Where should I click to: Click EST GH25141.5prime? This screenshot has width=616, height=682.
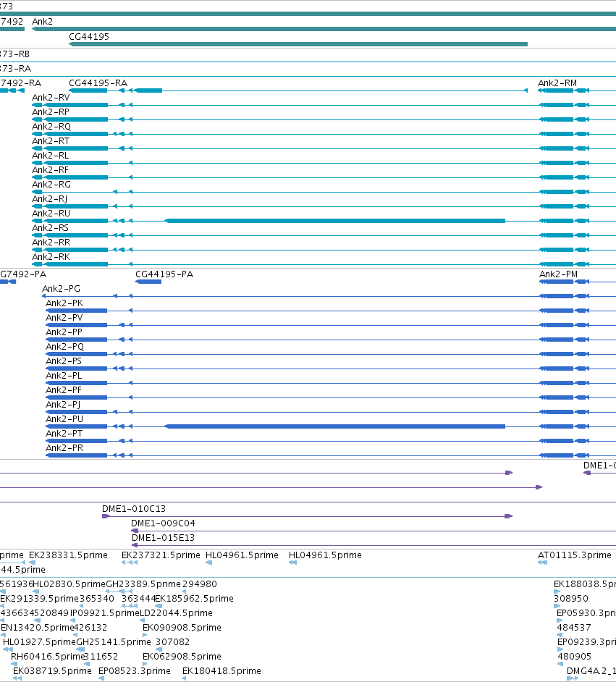[114, 642]
